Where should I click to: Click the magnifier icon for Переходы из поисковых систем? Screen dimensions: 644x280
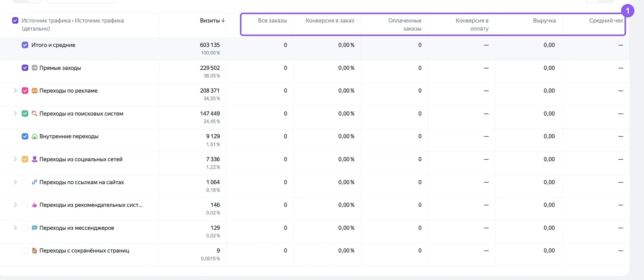34,113
